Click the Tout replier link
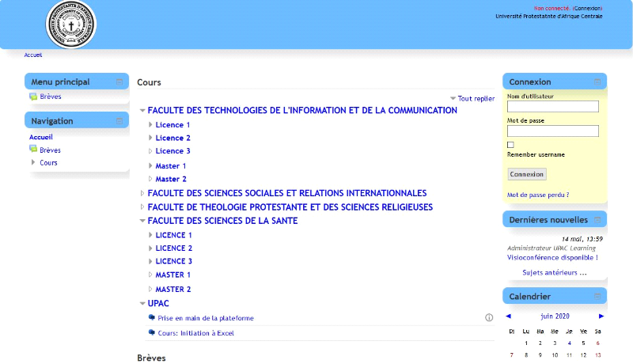This screenshot has width=633, height=364. click(476, 98)
